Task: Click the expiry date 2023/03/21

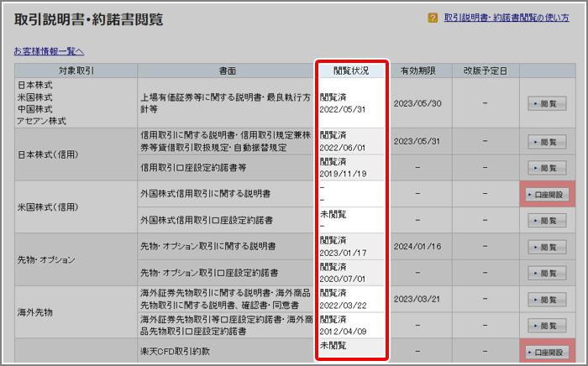Action: tap(417, 299)
